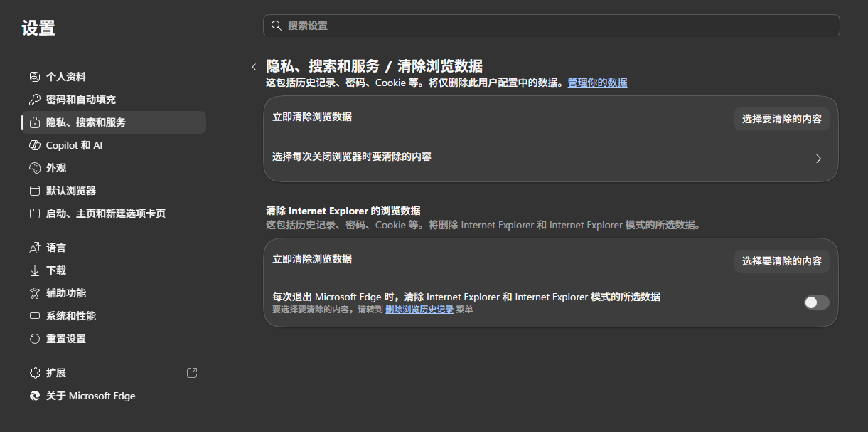Toggle clearing Internet Explorer data on Edge exit
This screenshot has width=868, height=432.
tap(817, 302)
